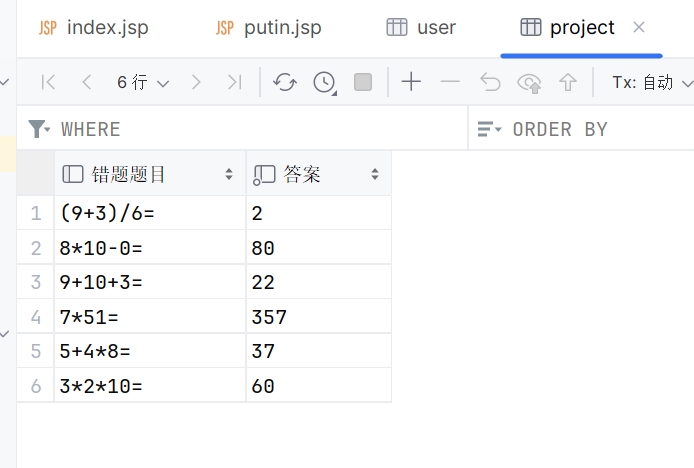
Task: Reload the table data
Action: [x=285, y=82]
